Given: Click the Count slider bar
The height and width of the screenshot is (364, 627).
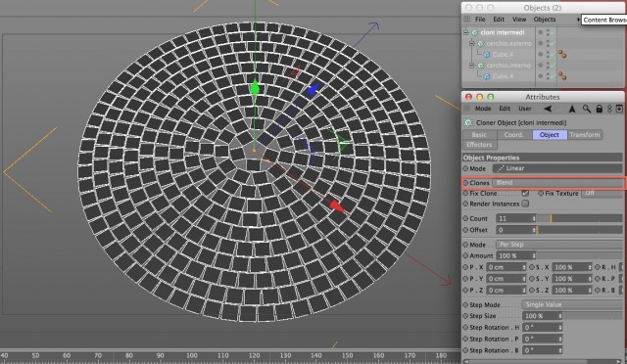Looking at the screenshot, I should tap(579, 218).
